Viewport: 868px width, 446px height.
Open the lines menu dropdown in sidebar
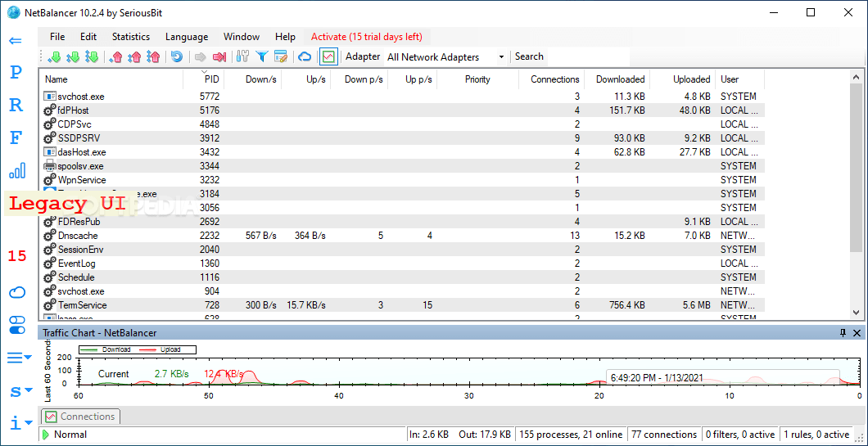click(x=20, y=358)
